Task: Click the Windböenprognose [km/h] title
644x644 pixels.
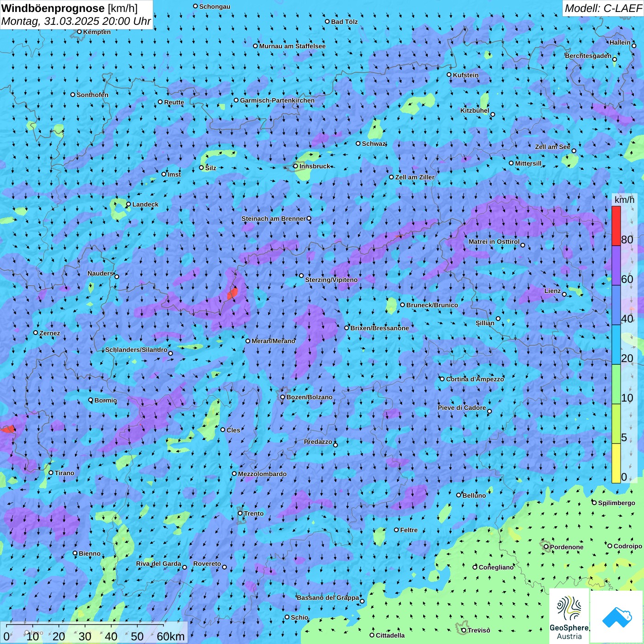Action: (69, 8)
